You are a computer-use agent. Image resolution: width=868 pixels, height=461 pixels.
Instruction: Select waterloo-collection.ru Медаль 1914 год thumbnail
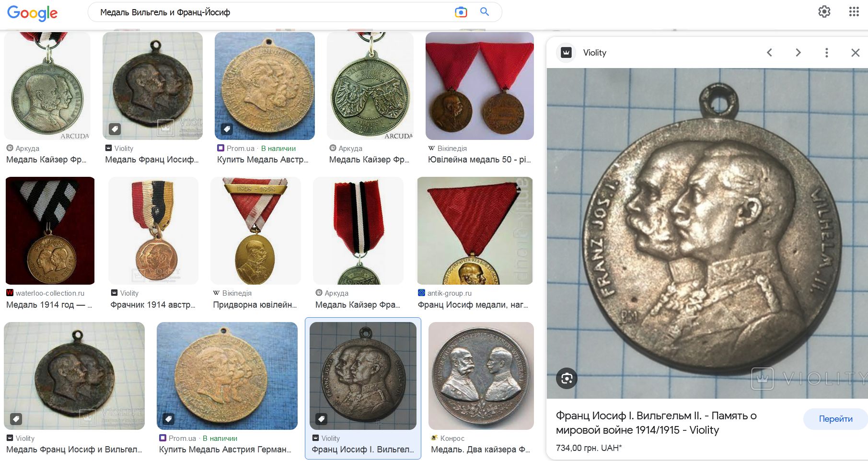click(50, 230)
